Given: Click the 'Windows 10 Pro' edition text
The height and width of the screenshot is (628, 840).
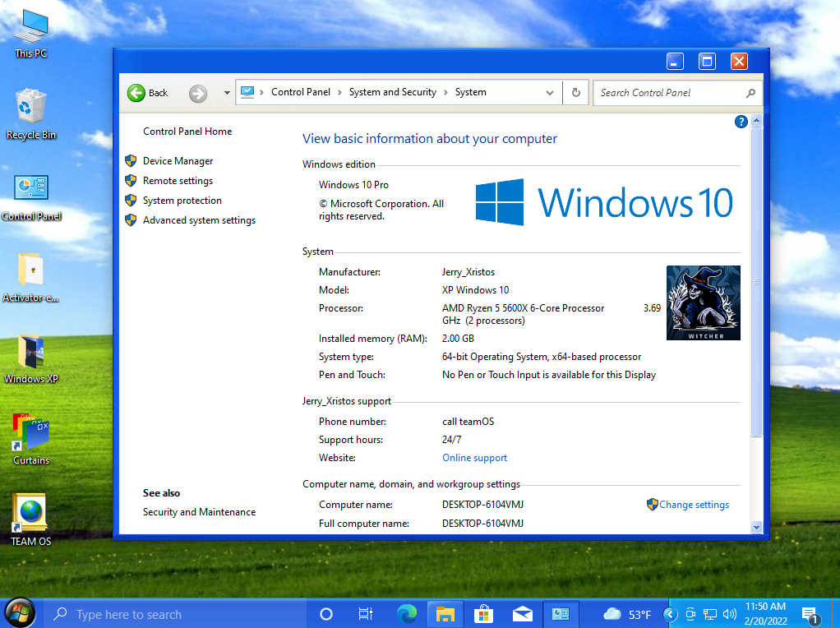Looking at the screenshot, I should tap(353, 185).
